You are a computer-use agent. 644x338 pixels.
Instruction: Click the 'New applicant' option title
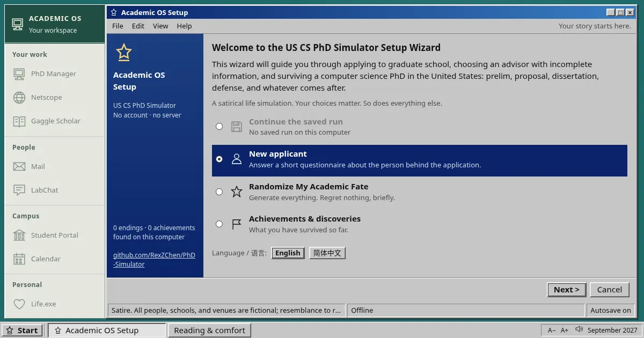[278, 154]
